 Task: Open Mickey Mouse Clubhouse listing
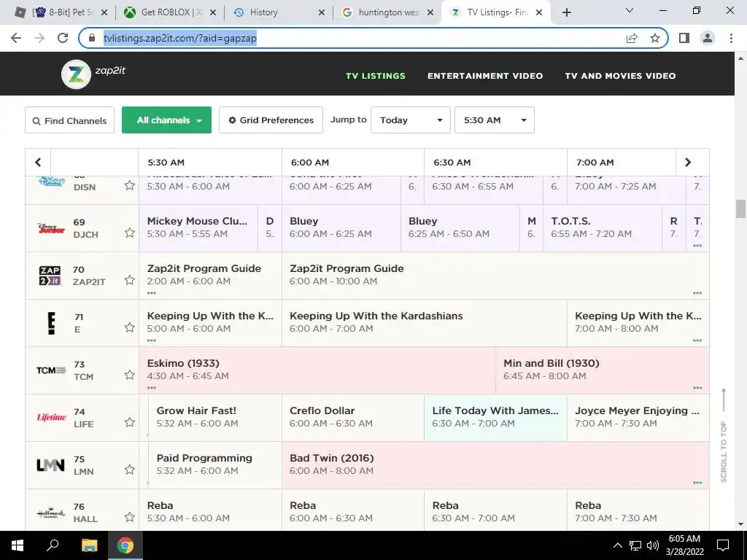pos(198,228)
